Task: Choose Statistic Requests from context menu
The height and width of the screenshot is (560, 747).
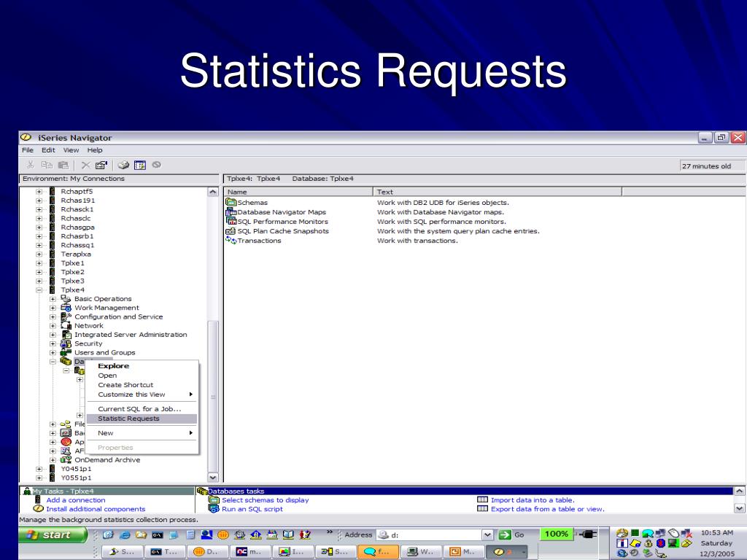Action: 141,419
